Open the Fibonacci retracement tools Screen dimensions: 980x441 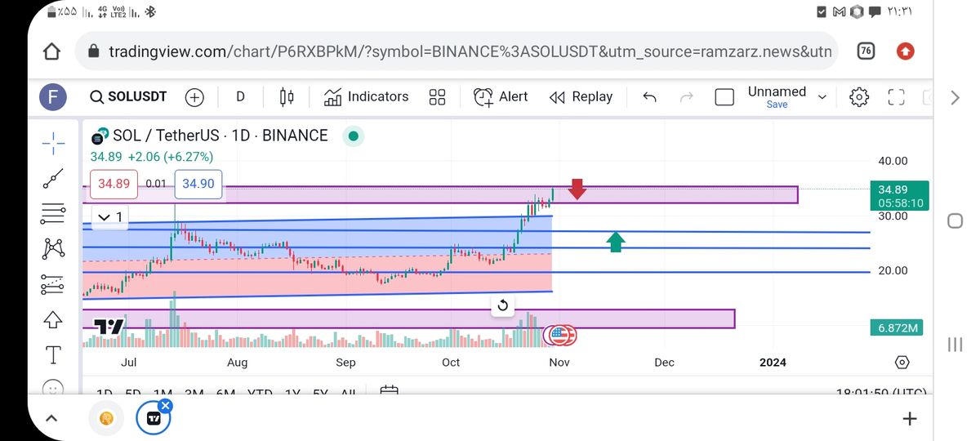(x=53, y=213)
